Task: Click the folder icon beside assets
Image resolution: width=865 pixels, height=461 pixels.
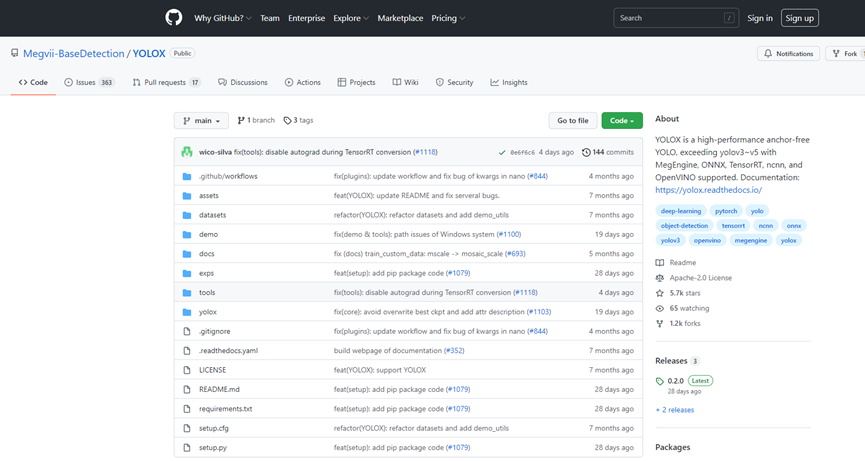Action: (187, 196)
